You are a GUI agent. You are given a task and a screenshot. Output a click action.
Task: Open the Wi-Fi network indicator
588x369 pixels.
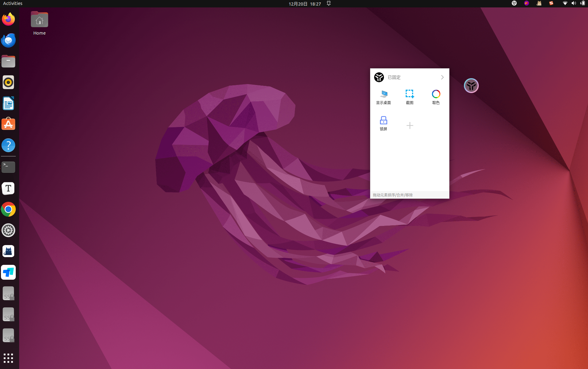click(x=565, y=3)
